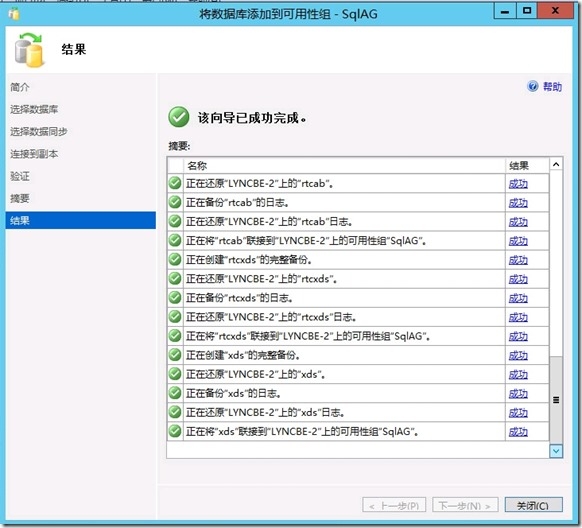Go to the 简介 wizard step

pos(20,87)
